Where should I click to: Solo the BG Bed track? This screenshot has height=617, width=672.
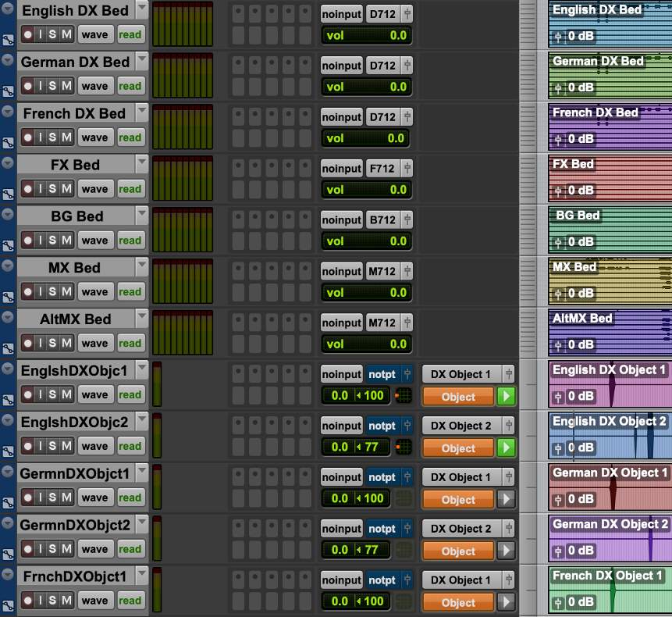53,241
